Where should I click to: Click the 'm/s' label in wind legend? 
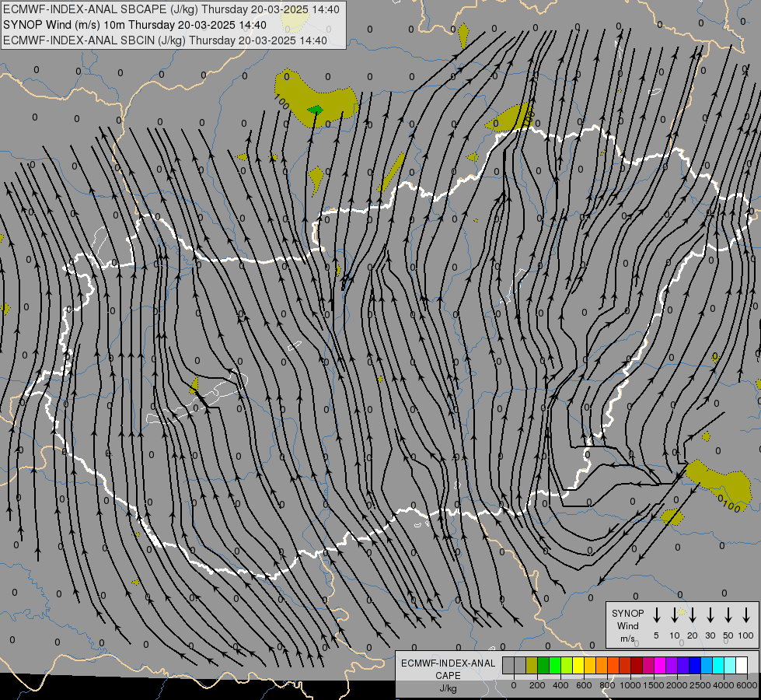pyautogui.click(x=627, y=639)
